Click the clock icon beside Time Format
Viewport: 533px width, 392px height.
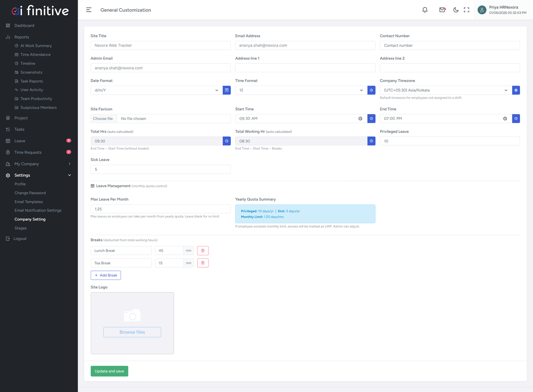(371, 90)
